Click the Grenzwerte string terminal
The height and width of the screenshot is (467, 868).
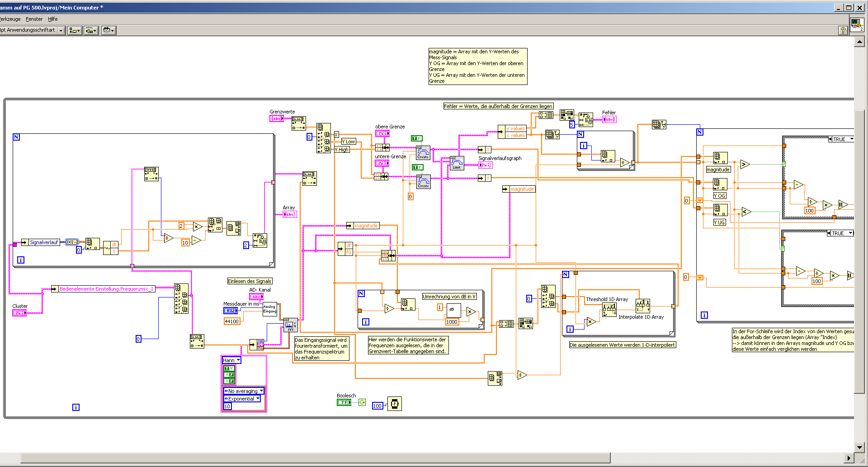point(276,118)
